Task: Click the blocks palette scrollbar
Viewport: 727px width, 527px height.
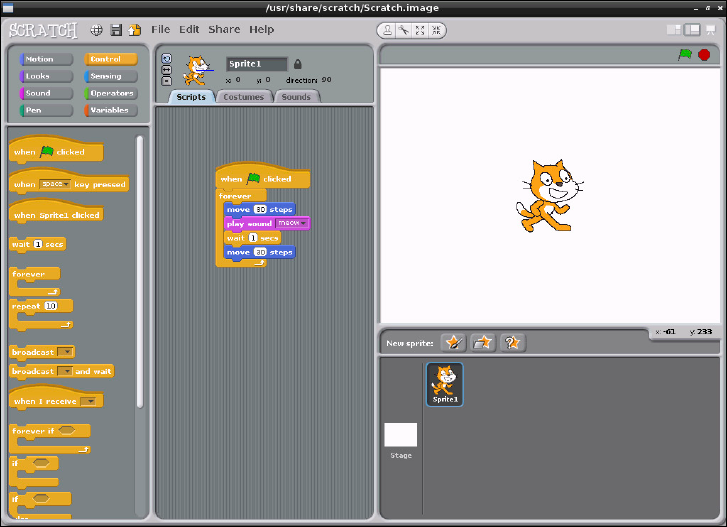Action: tap(140, 272)
